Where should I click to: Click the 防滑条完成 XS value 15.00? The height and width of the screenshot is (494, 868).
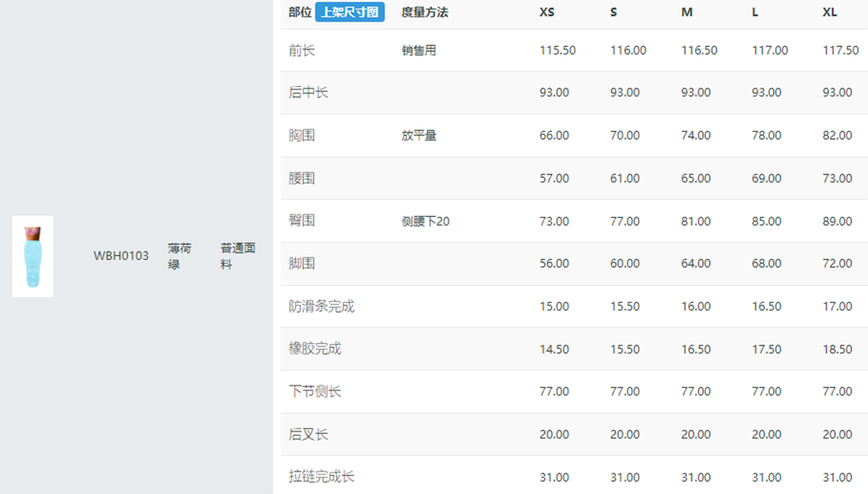pyautogui.click(x=555, y=306)
